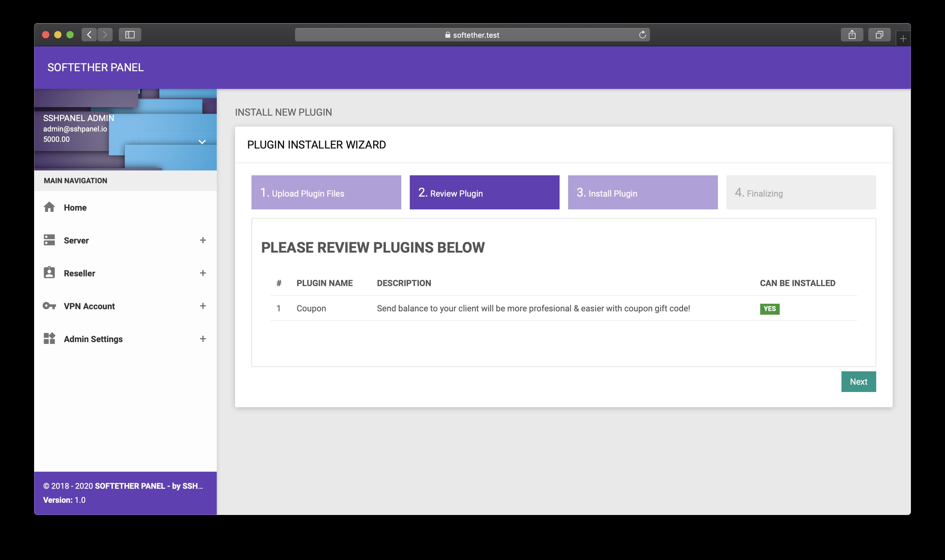This screenshot has width=945, height=560.
Task: Open the Home menu item
Action: click(x=125, y=207)
